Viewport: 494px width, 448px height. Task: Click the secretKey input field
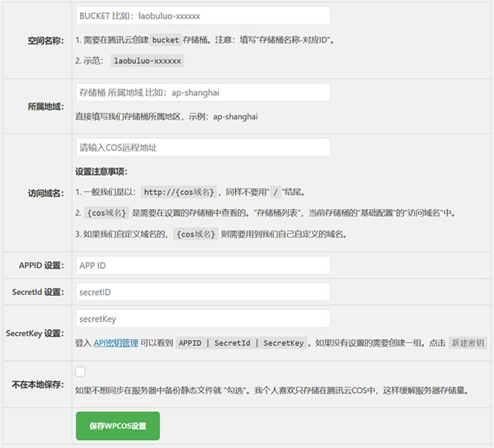203,319
